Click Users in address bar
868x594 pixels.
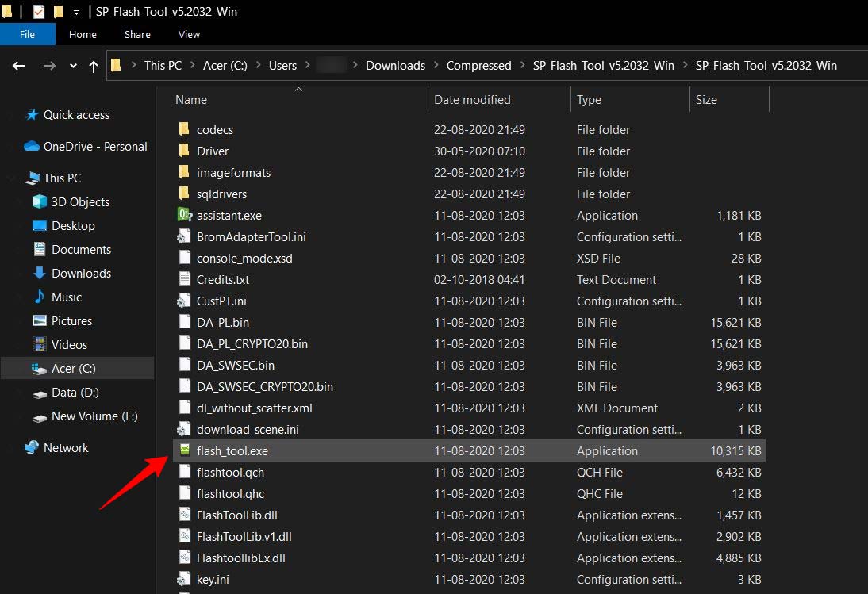click(x=282, y=65)
